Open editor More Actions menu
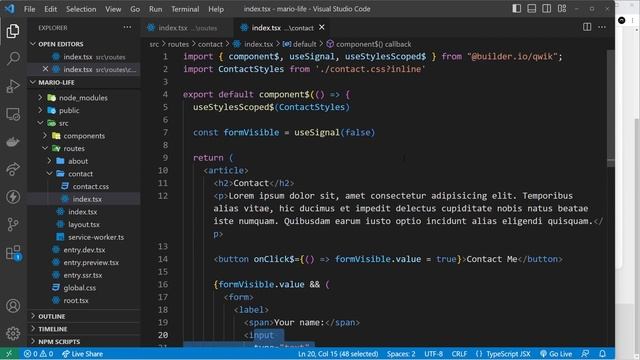Image resolution: width=640 pixels, height=360 pixels. point(602,27)
